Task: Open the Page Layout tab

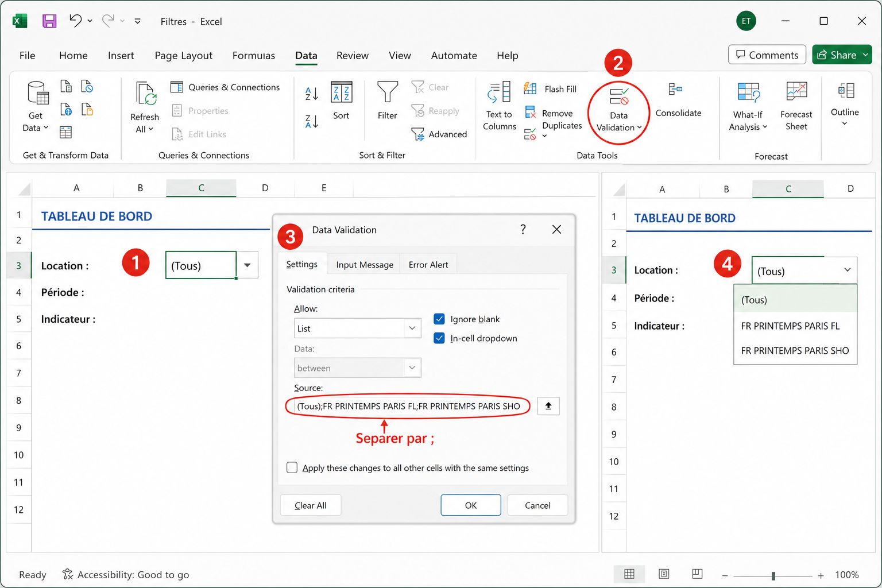Action: point(184,56)
